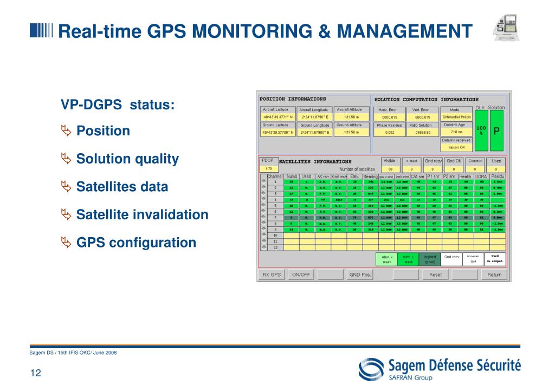Toggle the diamond selector for channel 3
The image size is (555, 392).
coord(263,193)
